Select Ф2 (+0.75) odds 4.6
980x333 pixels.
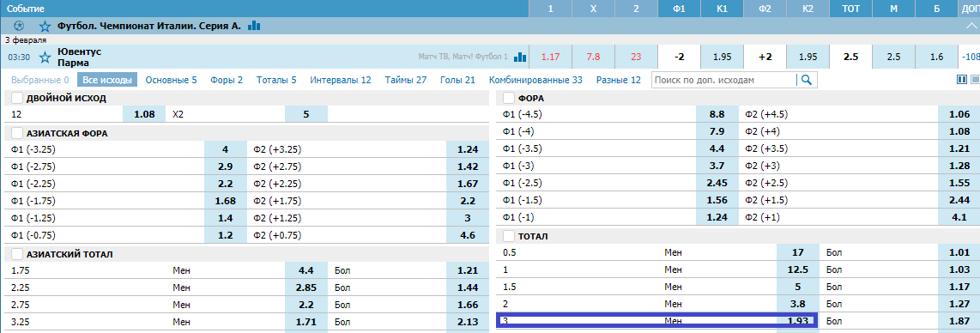click(x=469, y=236)
